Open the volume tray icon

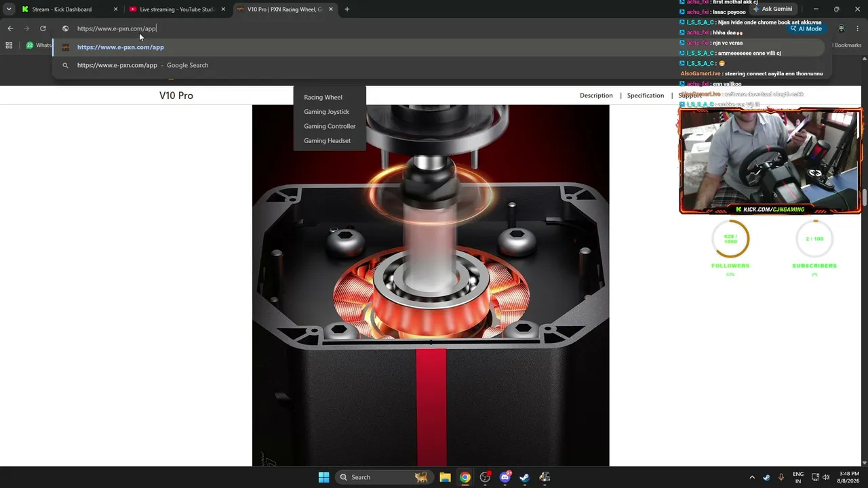point(826,477)
